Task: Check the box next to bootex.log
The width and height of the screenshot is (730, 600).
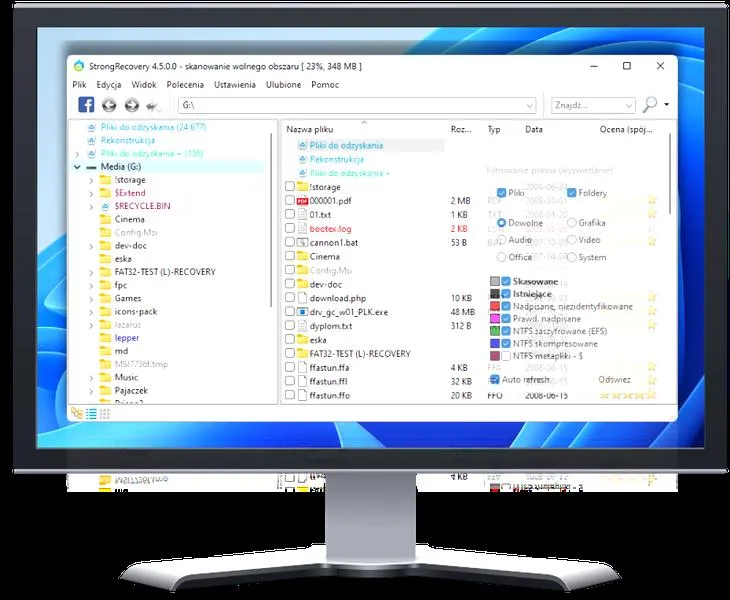Action: click(x=290, y=228)
